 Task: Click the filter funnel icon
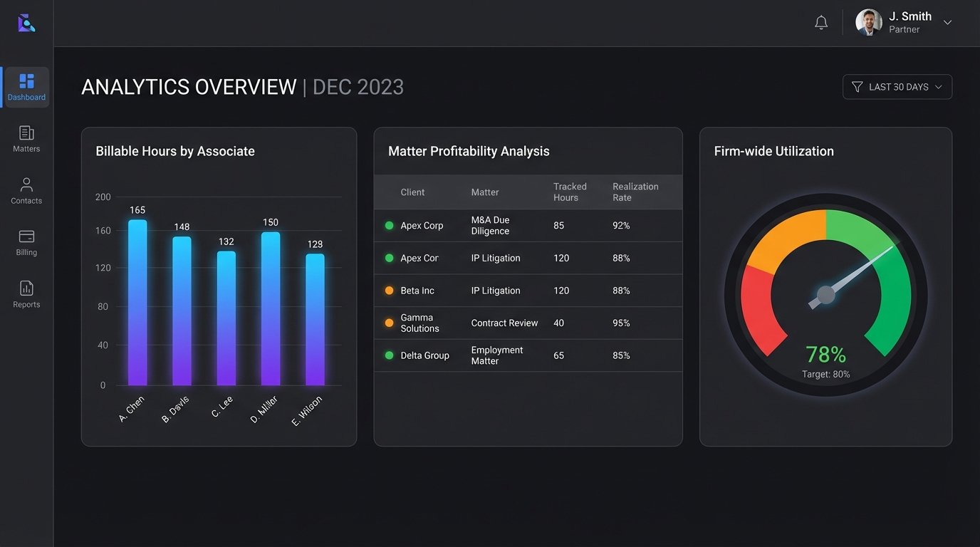pos(857,86)
